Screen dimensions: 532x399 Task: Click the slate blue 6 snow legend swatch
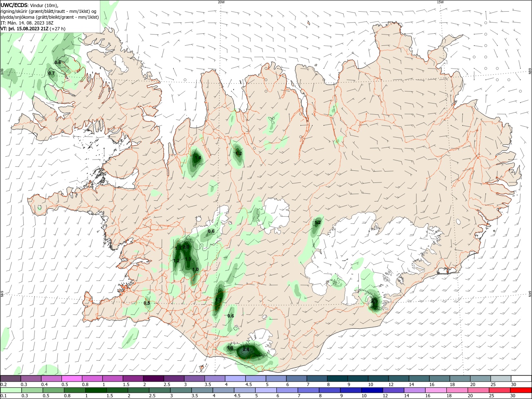tap(296, 379)
